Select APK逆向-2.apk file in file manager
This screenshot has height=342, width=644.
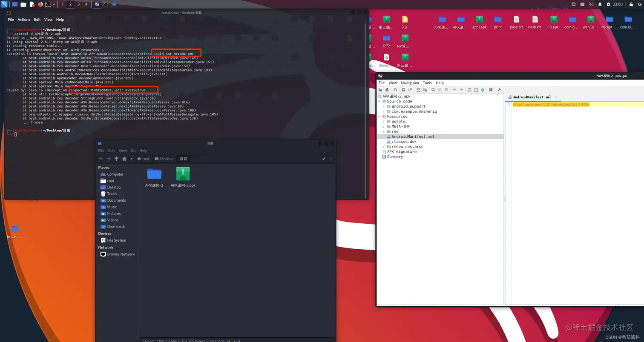tap(183, 177)
